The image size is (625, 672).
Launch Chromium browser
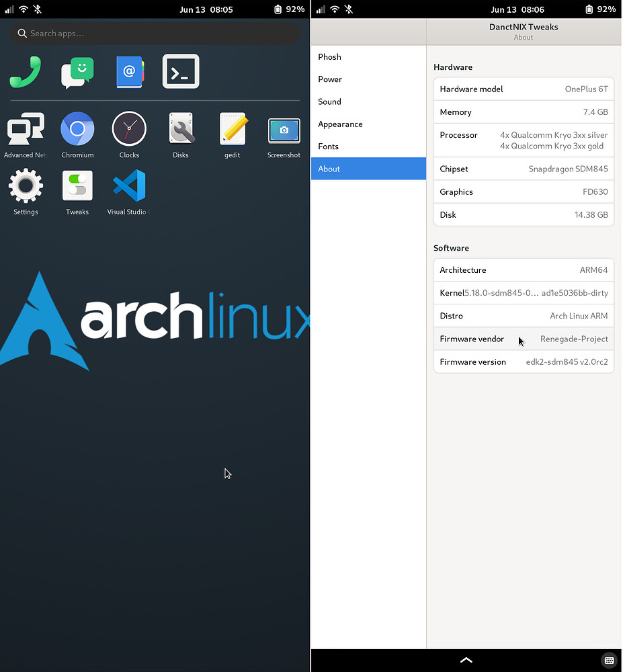click(77, 135)
